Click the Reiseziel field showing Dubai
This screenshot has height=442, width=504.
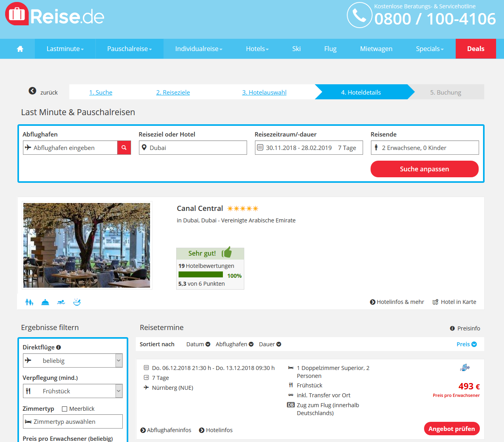[193, 148]
